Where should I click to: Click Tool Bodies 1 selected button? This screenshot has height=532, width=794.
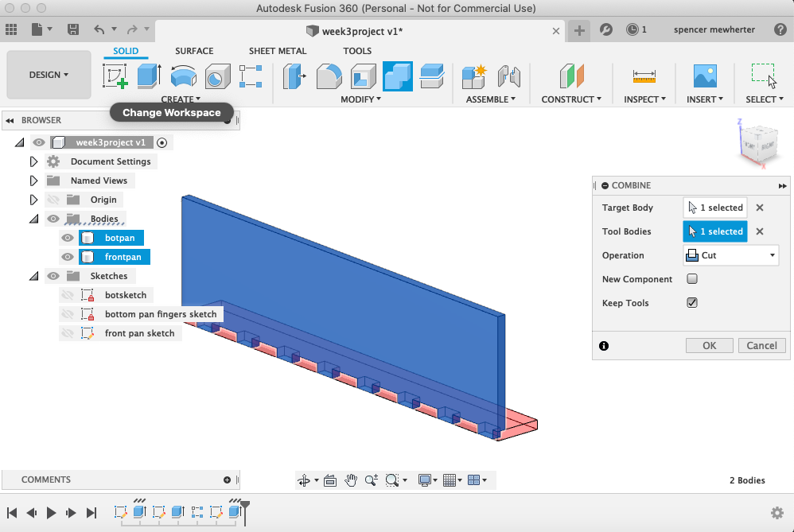pos(715,231)
